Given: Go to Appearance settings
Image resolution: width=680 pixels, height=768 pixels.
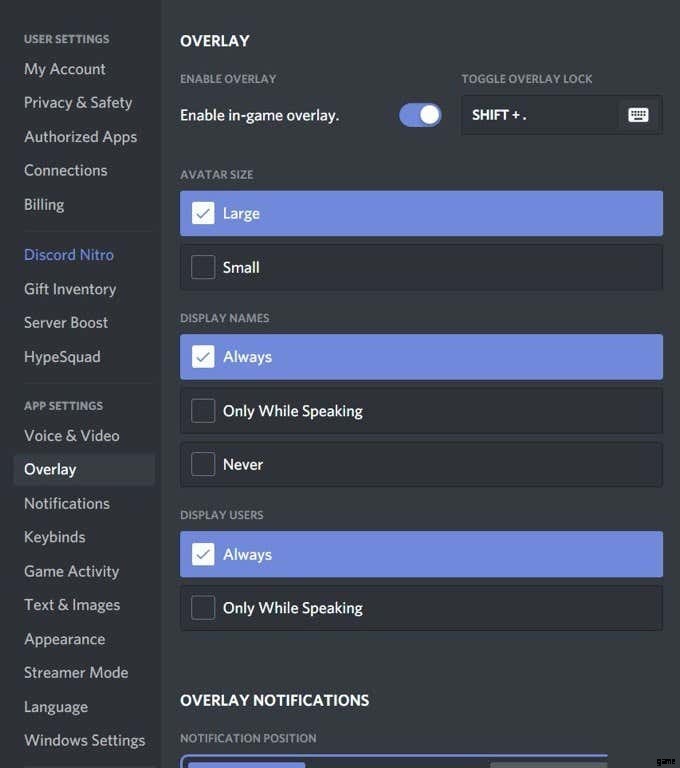Looking at the screenshot, I should (x=65, y=639).
